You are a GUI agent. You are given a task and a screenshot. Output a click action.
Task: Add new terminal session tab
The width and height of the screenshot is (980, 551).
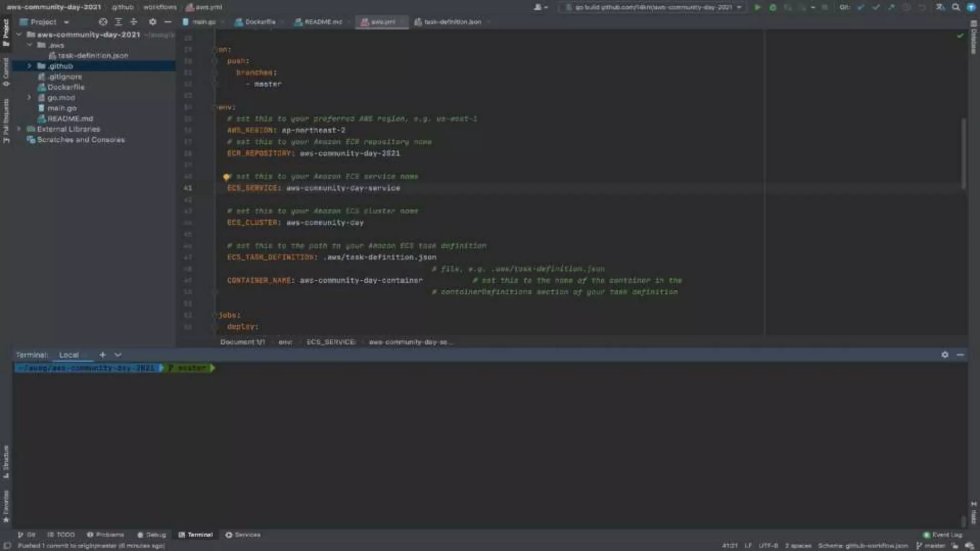tap(102, 354)
